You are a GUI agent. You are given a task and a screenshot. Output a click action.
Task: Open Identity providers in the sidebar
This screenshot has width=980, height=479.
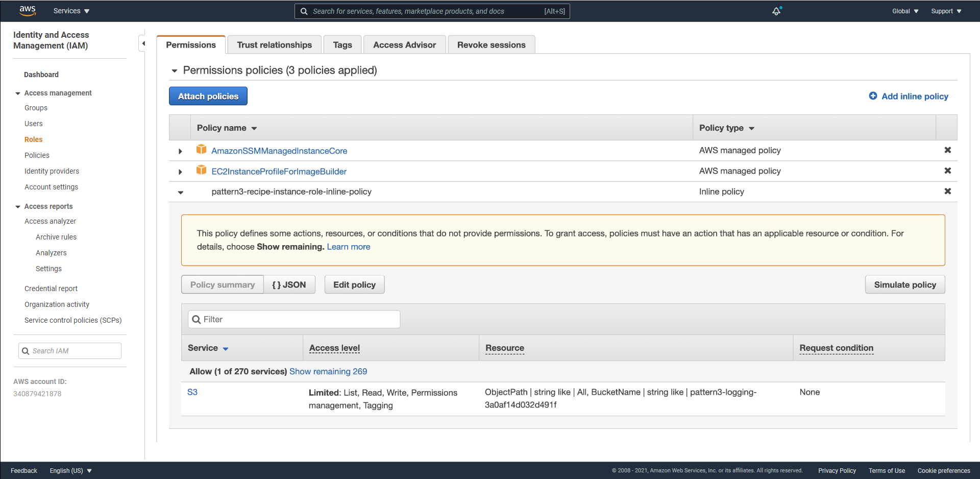(52, 171)
